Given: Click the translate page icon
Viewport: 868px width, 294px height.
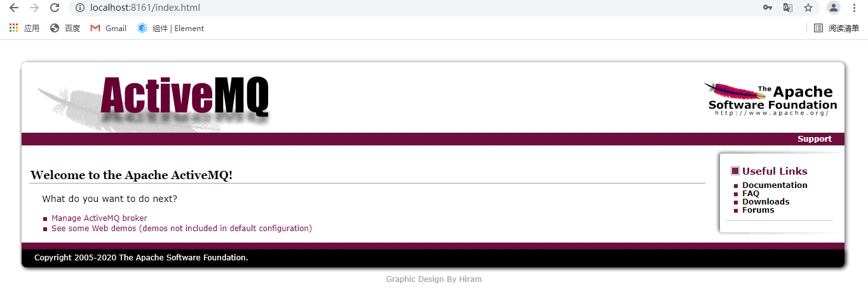Looking at the screenshot, I should 788,8.
